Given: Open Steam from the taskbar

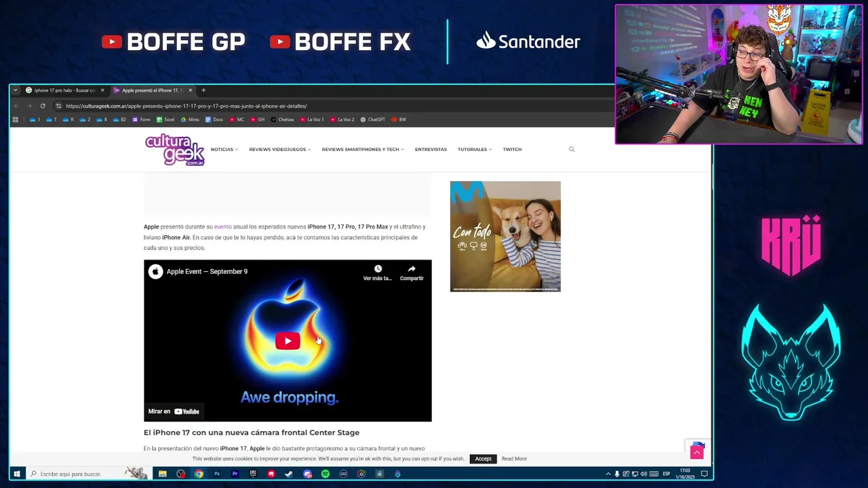Looking at the screenshot, I should pyautogui.click(x=289, y=474).
